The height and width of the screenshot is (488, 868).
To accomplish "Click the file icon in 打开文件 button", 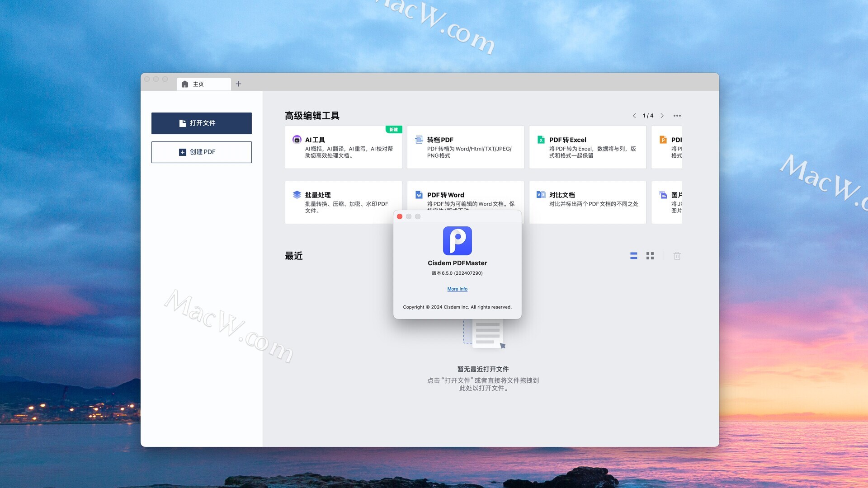I will (183, 123).
